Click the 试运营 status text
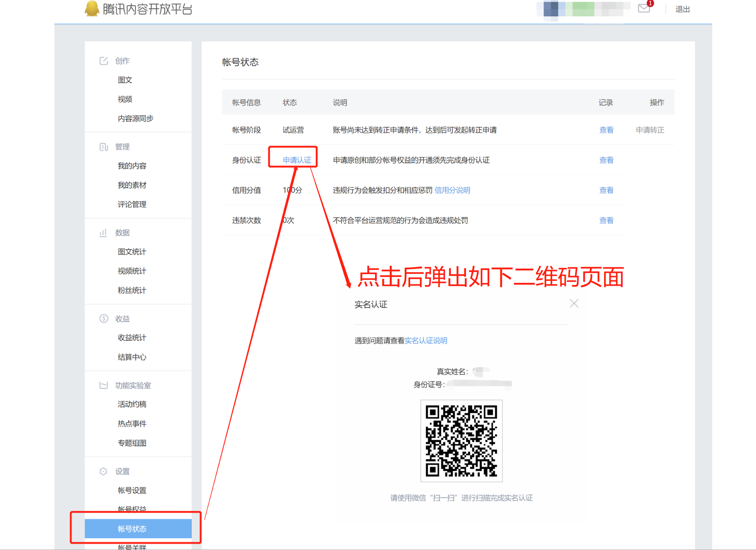This screenshot has width=756, height=550. 293,130
